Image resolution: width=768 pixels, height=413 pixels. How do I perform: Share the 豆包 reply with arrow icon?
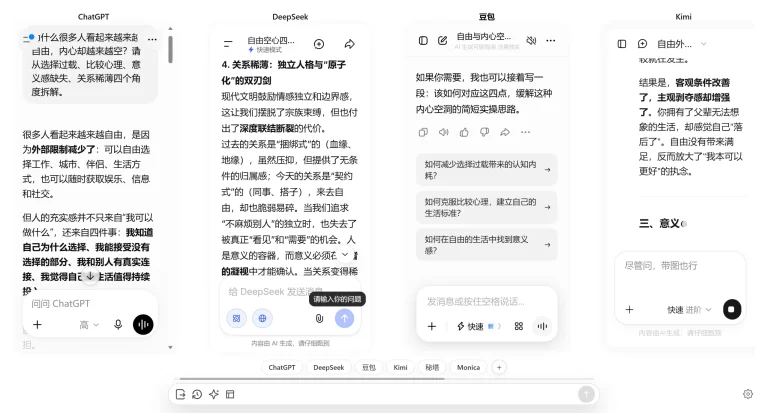[x=505, y=132]
